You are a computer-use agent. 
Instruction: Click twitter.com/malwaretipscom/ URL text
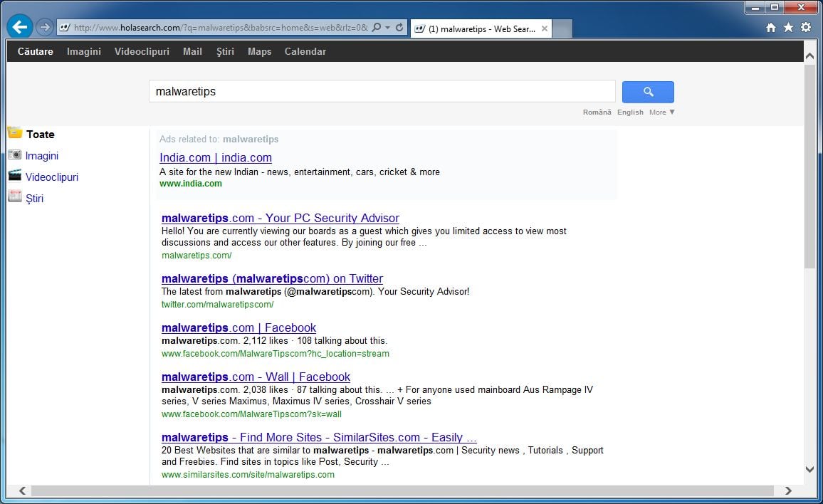(217, 305)
